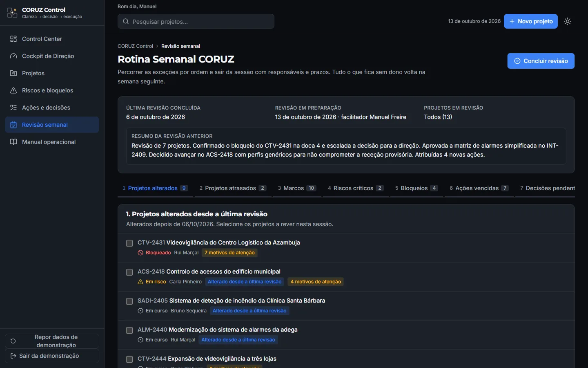Viewport: 588px width, 368px height.
Task: Click the Bruno Sequeira name on SADI-2405
Action: pos(189,311)
